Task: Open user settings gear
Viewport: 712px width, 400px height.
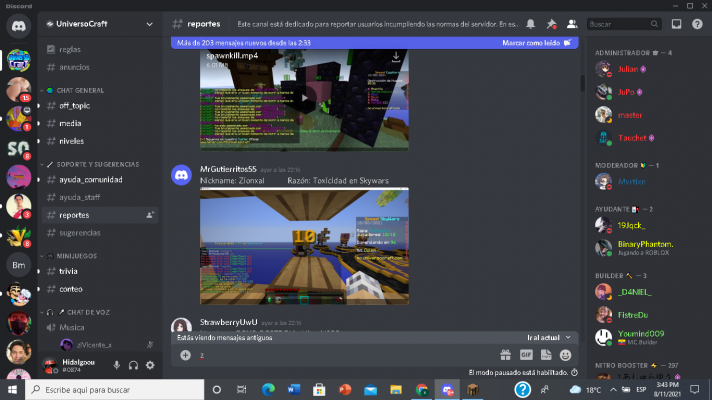Action: [150, 365]
